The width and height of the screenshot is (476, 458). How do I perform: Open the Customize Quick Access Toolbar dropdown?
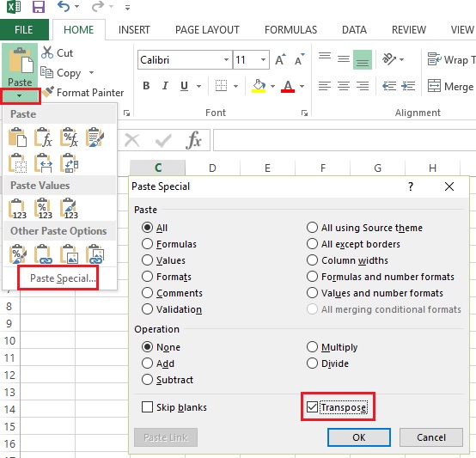(127, 8)
